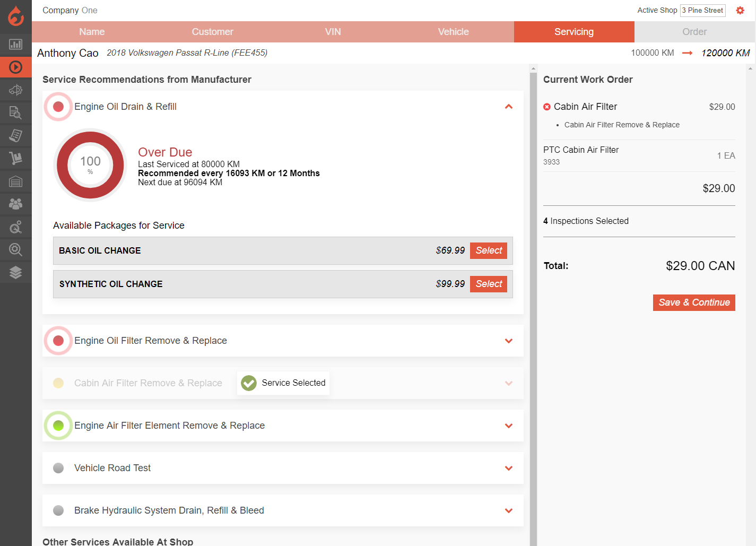Image resolution: width=756 pixels, height=546 pixels.
Task: Click the 2018 Volkswagen Passat R-Line vehicle text
Action: pos(187,53)
